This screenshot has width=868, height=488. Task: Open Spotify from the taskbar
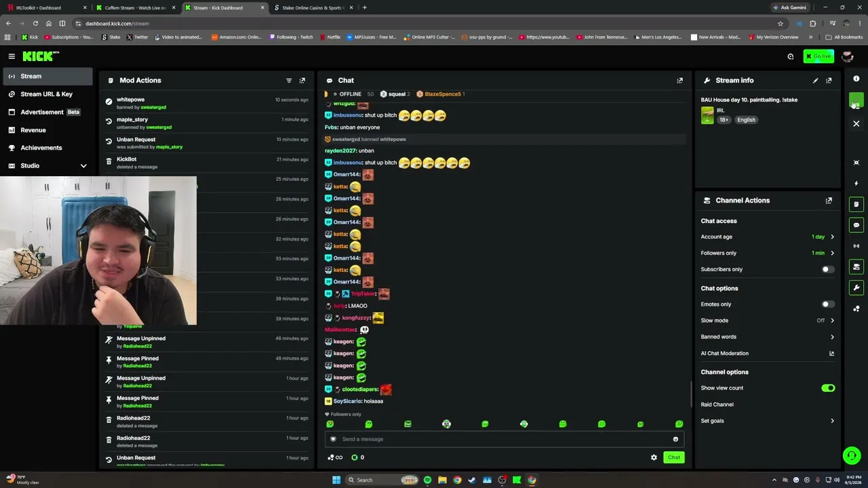tap(427, 480)
